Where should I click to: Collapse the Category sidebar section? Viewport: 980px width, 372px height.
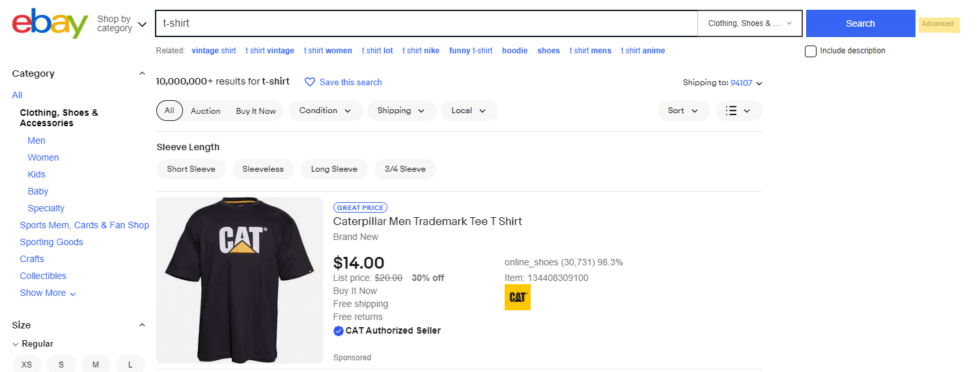point(142,73)
